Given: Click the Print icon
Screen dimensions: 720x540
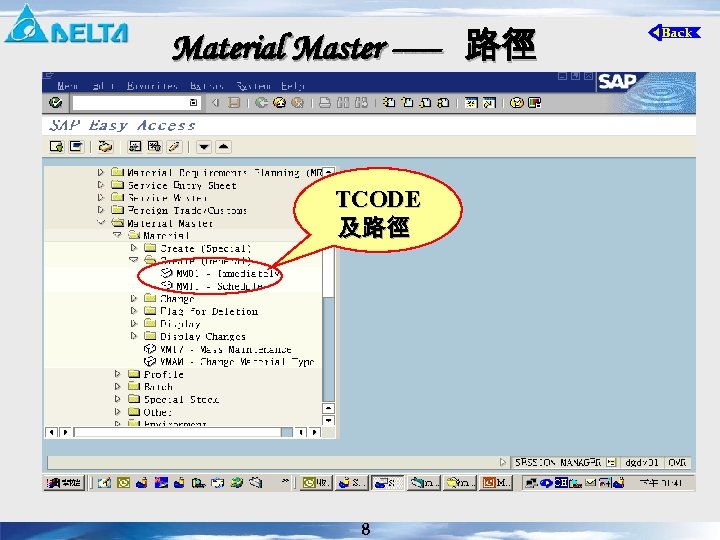Looking at the screenshot, I should pos(325,103).
